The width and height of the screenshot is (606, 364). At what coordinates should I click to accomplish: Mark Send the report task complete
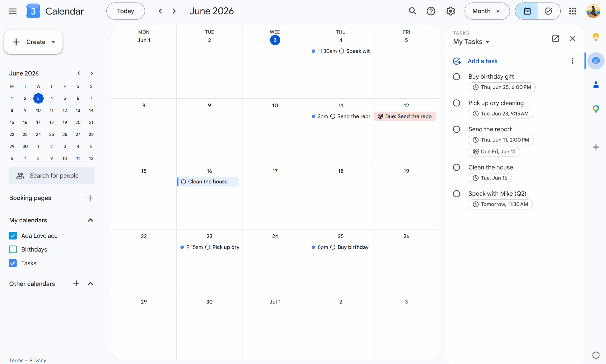(x=457, y=129)
